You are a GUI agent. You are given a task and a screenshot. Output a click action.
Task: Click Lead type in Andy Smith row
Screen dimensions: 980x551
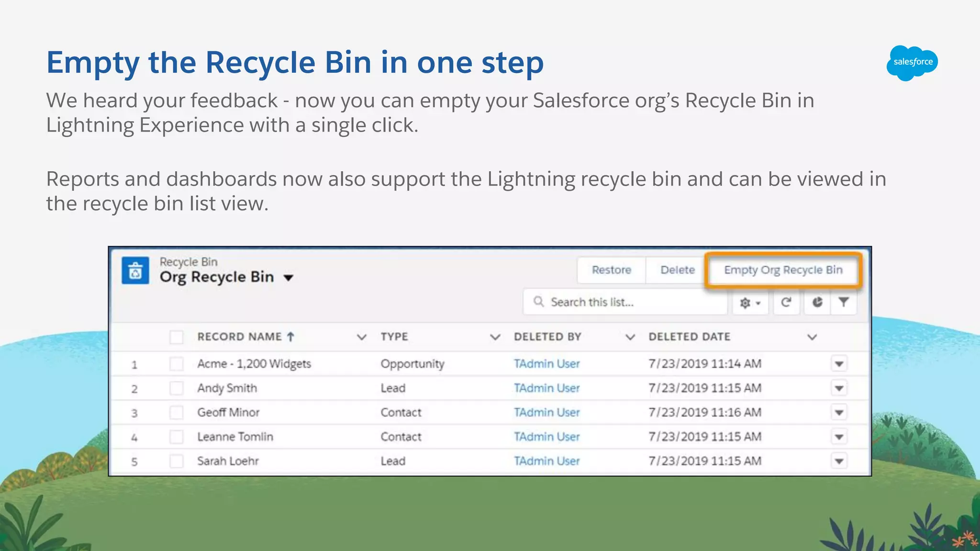(x=393, y=388)
